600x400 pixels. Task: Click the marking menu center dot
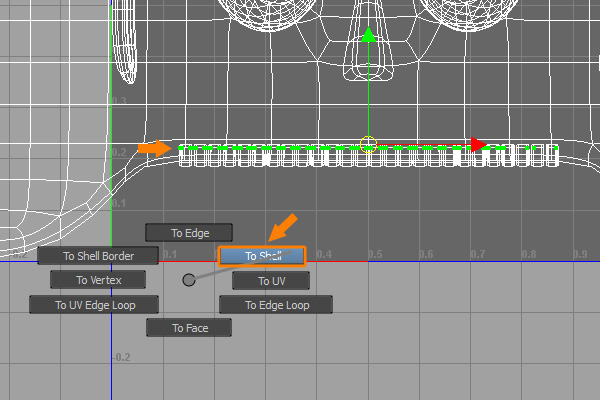(x=189, y=280)
